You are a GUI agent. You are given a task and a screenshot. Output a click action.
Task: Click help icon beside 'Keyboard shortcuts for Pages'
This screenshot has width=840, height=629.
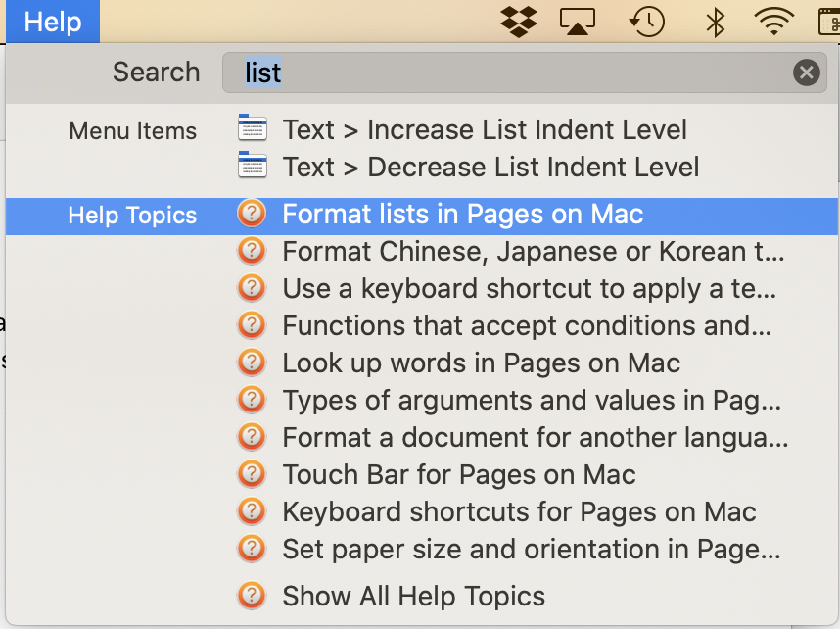coord(252,510)
